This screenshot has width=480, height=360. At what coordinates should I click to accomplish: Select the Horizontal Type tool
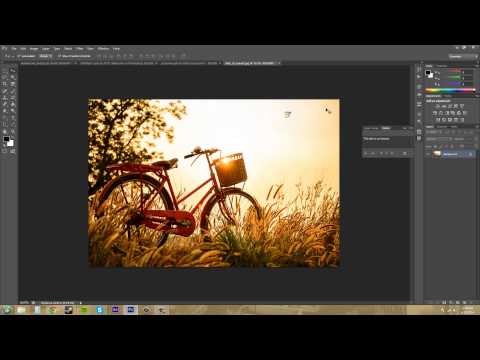pyautogui.click(x=13, y=117)
